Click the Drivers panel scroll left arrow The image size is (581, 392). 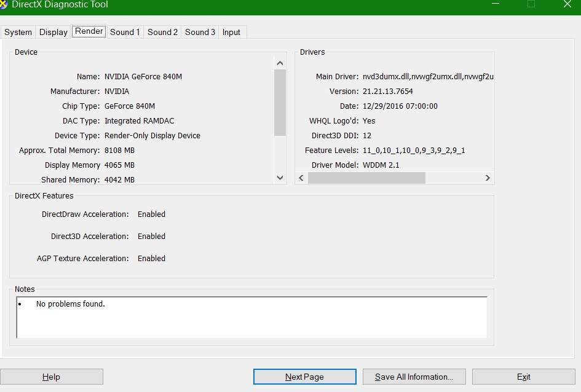click(x=301, y=178)
